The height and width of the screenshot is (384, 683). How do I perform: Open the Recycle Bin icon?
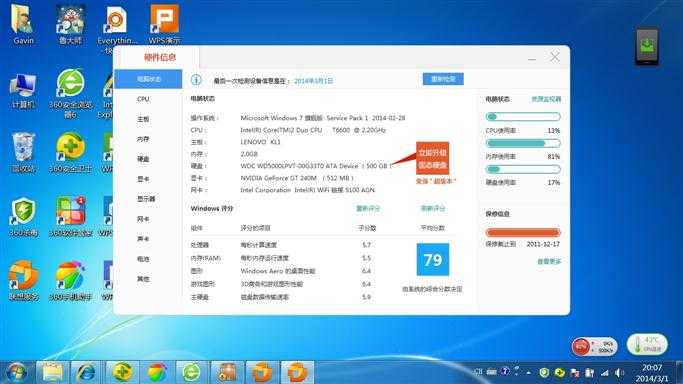point(23,152)
